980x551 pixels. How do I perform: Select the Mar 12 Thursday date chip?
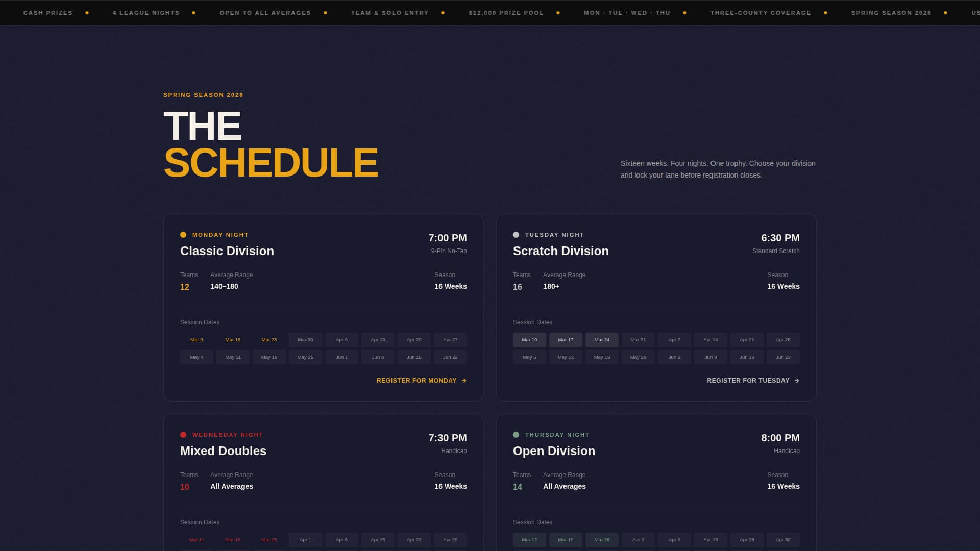click(529, 540)
